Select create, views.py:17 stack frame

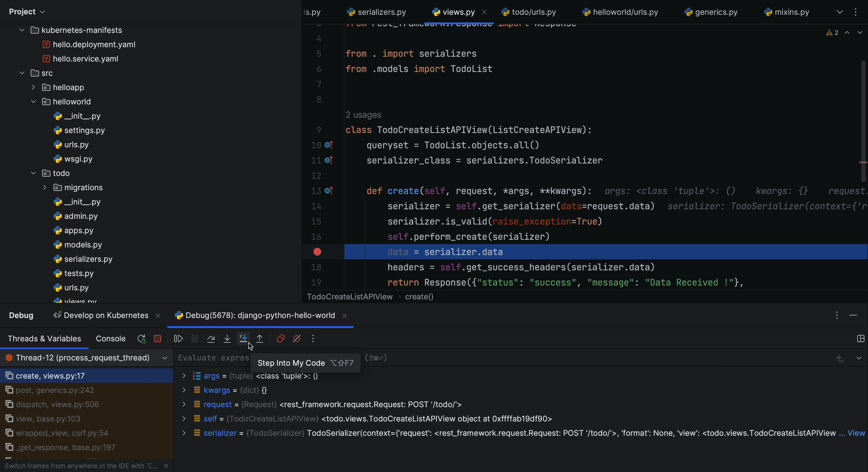[x=50, y=375]
